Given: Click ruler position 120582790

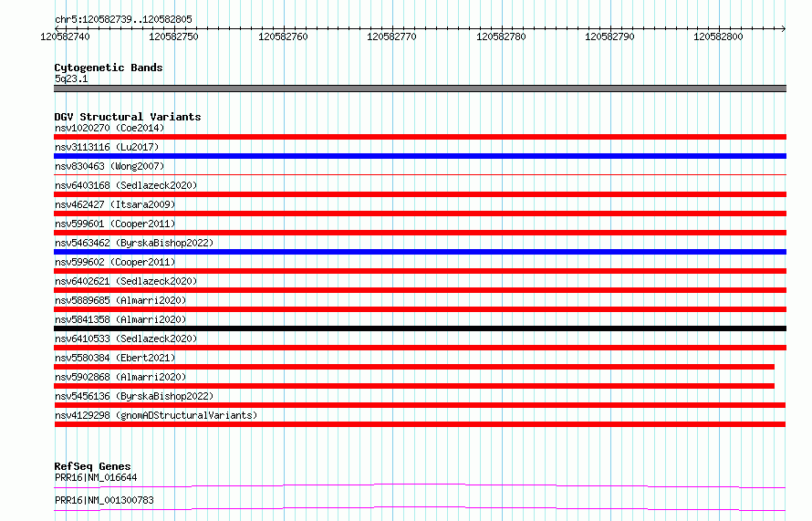Looking at the screenshot, I should click(609, 36).
